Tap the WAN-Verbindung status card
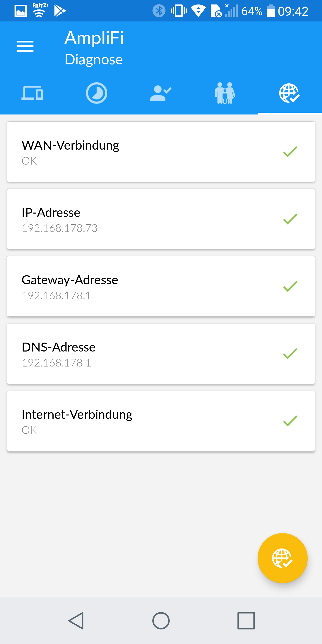This screenshot has height=644, width=322. [x=150, y=152]
